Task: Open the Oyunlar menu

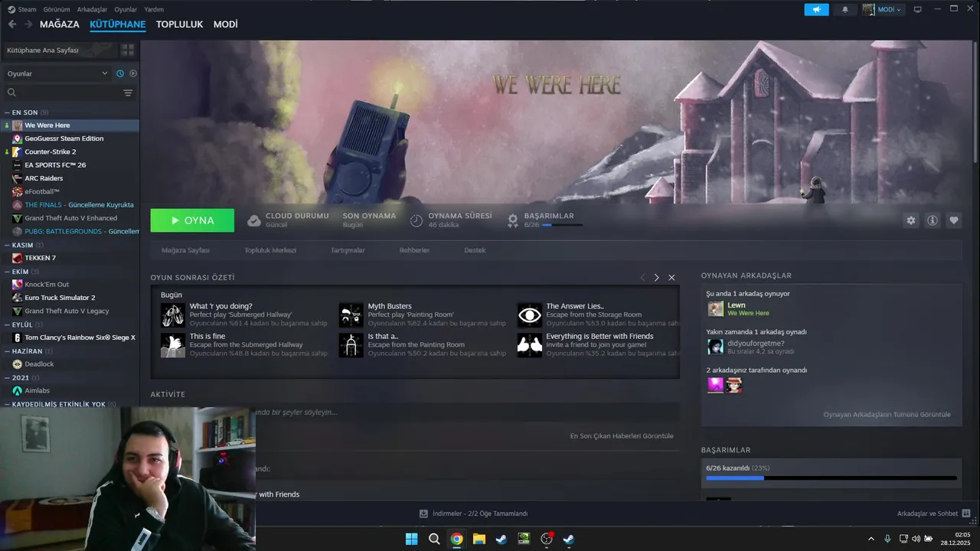Action: (x=126, y=9)
